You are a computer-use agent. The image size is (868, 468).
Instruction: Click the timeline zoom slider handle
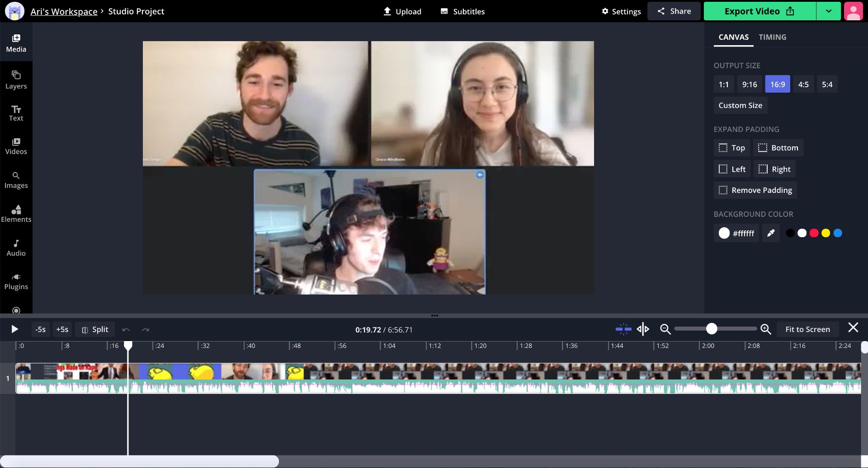pyautogui.click(x=712, y=329)
